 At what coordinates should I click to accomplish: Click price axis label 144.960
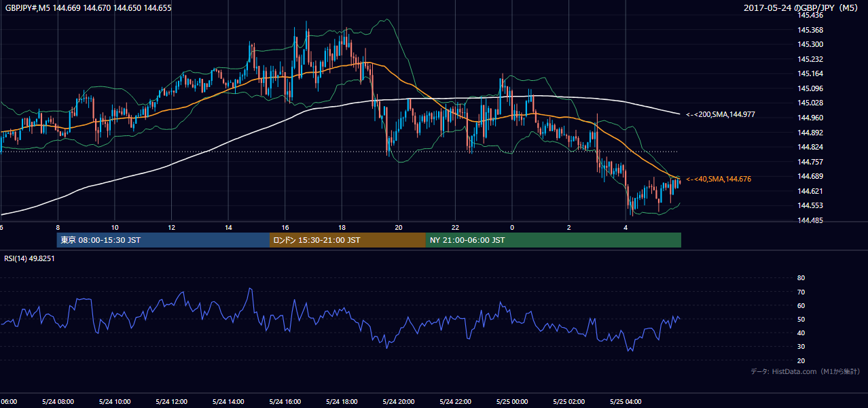pos(810,118)
